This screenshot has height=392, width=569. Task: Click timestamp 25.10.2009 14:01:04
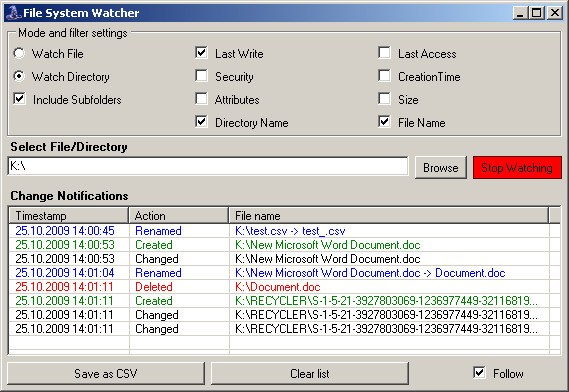click(x=65, y=273)
